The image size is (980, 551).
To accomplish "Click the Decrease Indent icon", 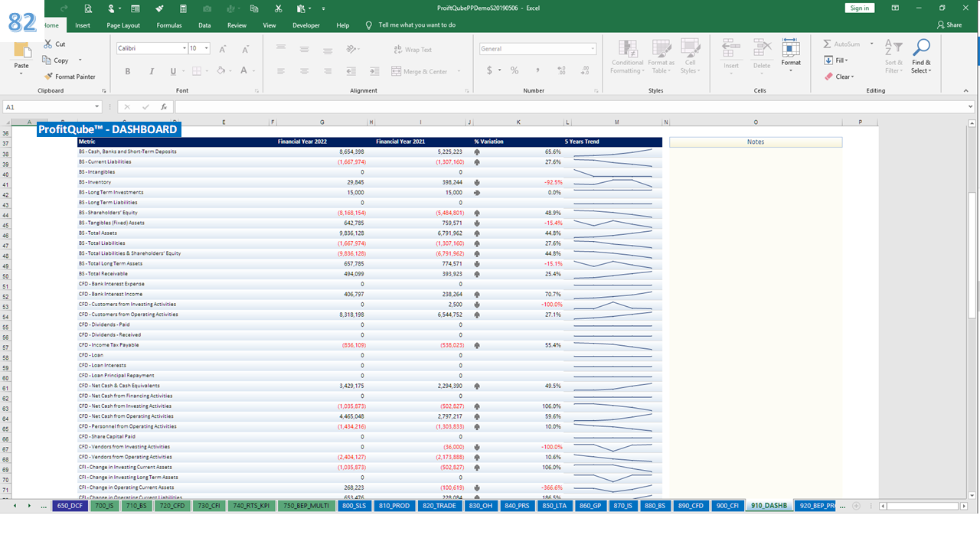I will [350, 71].
